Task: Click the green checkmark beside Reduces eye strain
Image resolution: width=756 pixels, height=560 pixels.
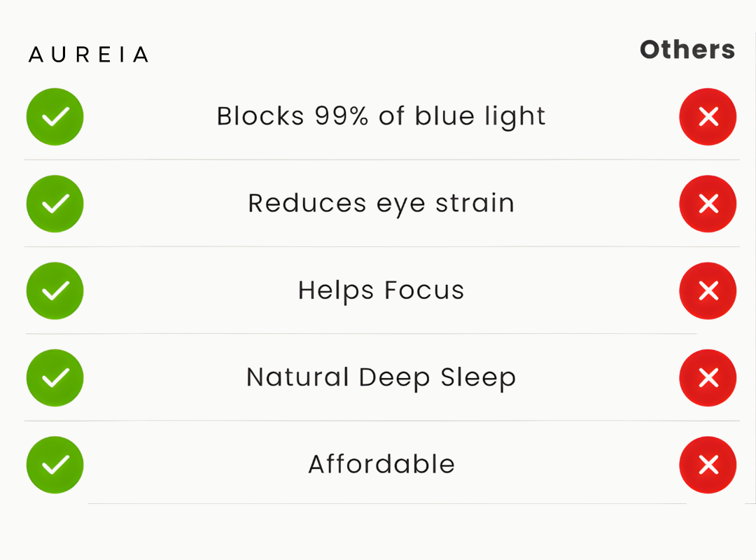Action: click(x=55, y=204)
